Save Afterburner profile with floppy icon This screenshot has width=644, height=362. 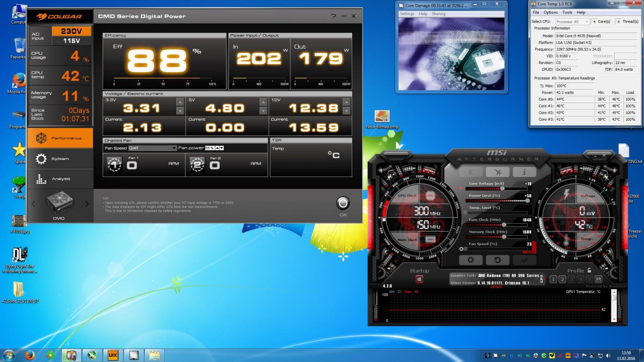point(599,279)
